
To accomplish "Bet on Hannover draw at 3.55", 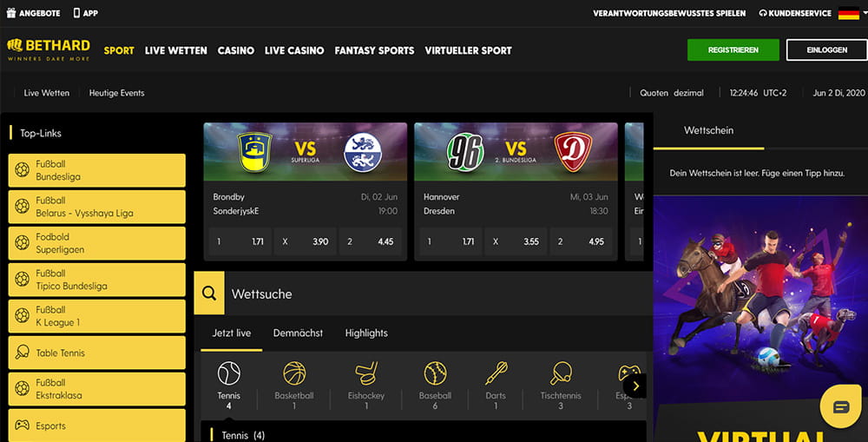I will [516, 241].
